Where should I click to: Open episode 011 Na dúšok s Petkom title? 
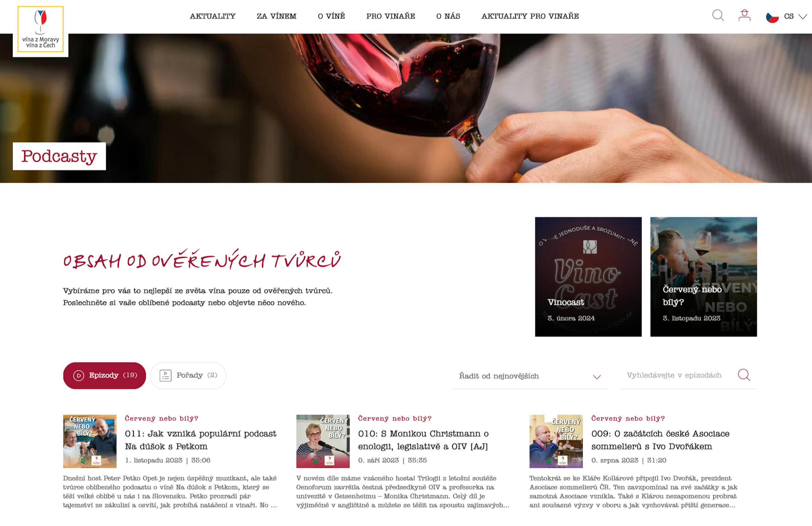(200, 440)
